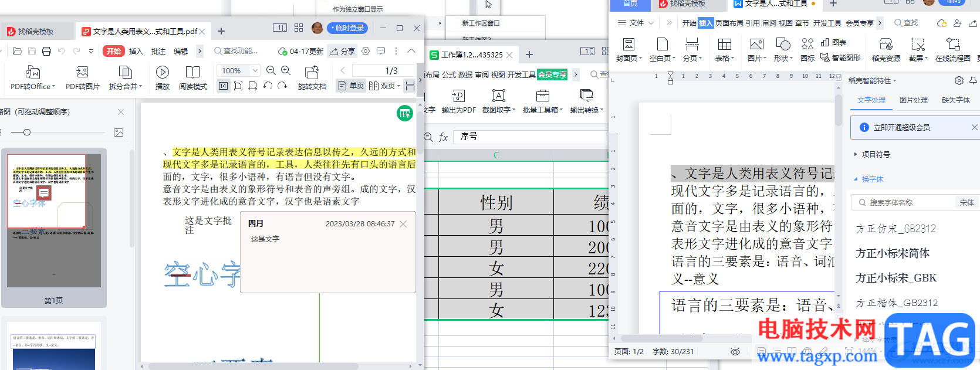Open the 宋体 font filter dropdown
The image size is (980, 370).
(967, 202)
